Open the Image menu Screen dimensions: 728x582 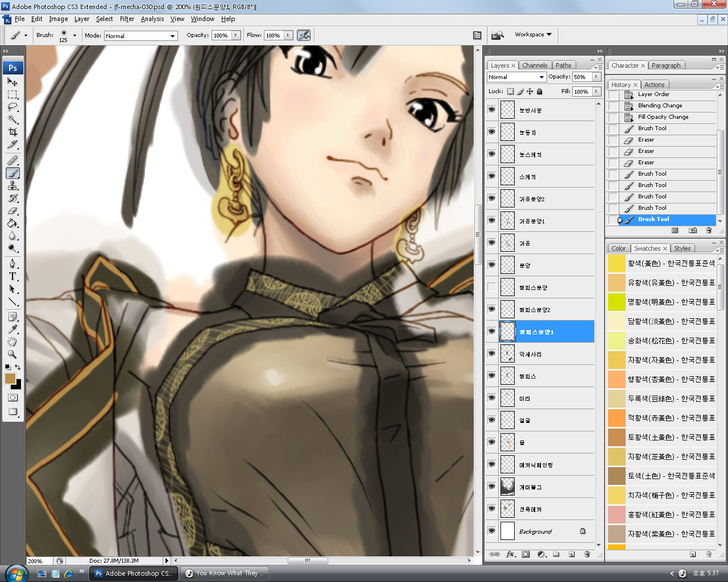tap(58, 19)
